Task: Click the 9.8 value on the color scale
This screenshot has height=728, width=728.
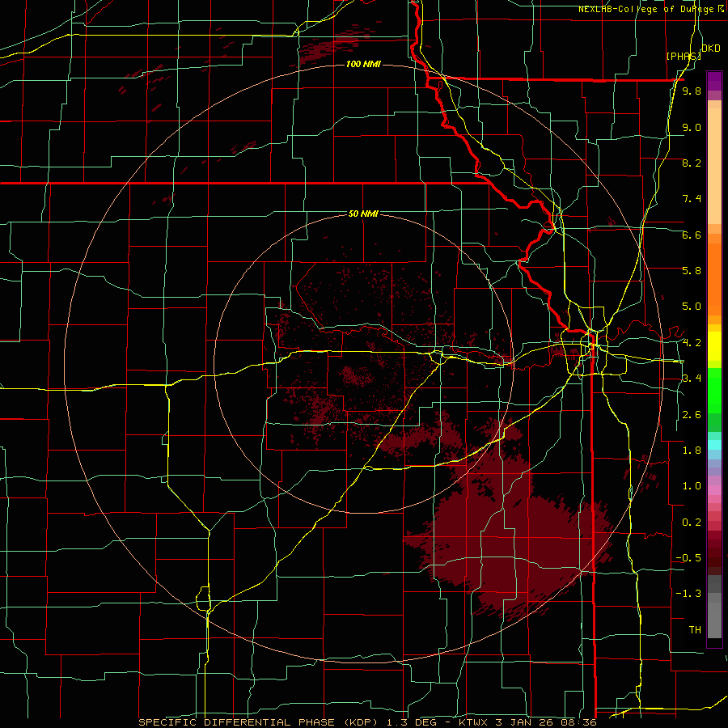Action: (x=692, y=91)
